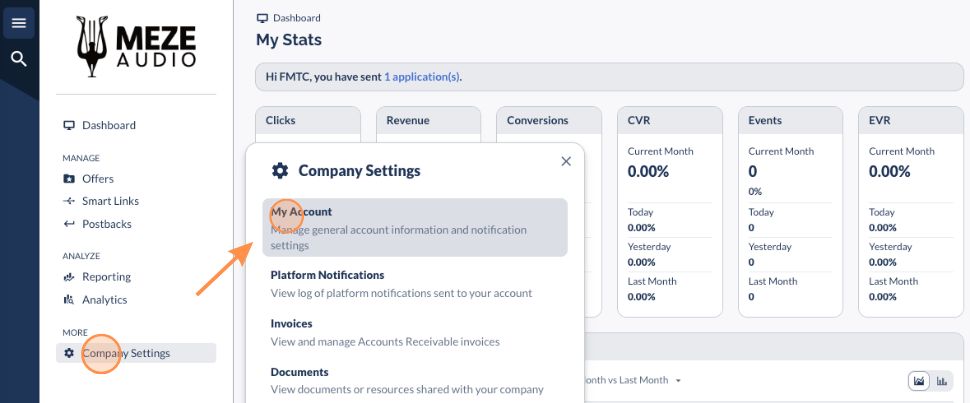The image size is (970, 403).
Task: Open search with the magnifier icon
Action: coord(18,59)
